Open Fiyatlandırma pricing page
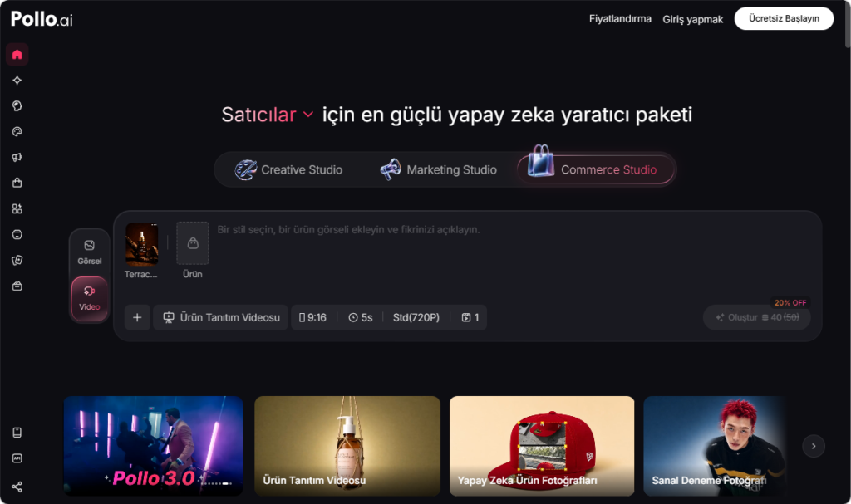Image resolution: width=851 pixels, height=504 pixels. click(620, 19)
